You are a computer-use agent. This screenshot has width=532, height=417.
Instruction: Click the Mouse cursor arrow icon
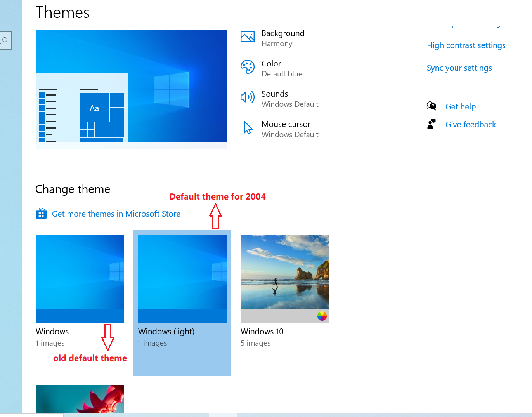[248, 127]
